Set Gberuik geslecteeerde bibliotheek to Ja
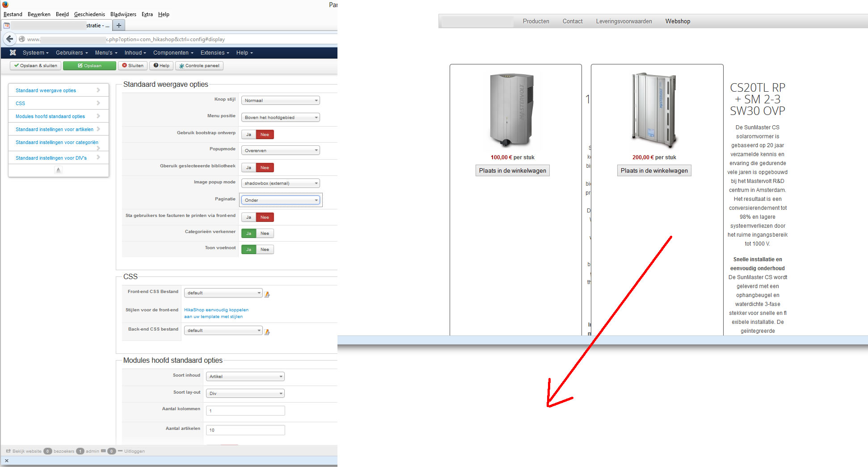The image size is (868, 467). pyautogui.click(x=249, y=168)
